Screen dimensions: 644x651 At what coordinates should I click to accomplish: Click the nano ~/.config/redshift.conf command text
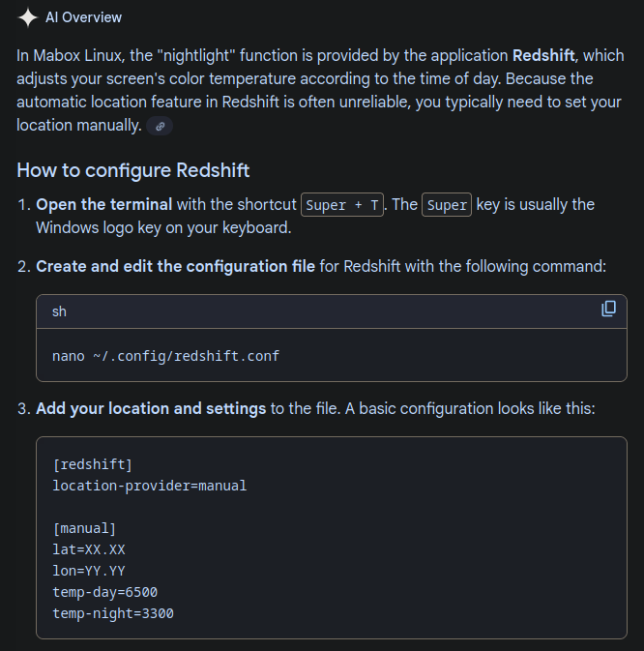pos(165,356)
